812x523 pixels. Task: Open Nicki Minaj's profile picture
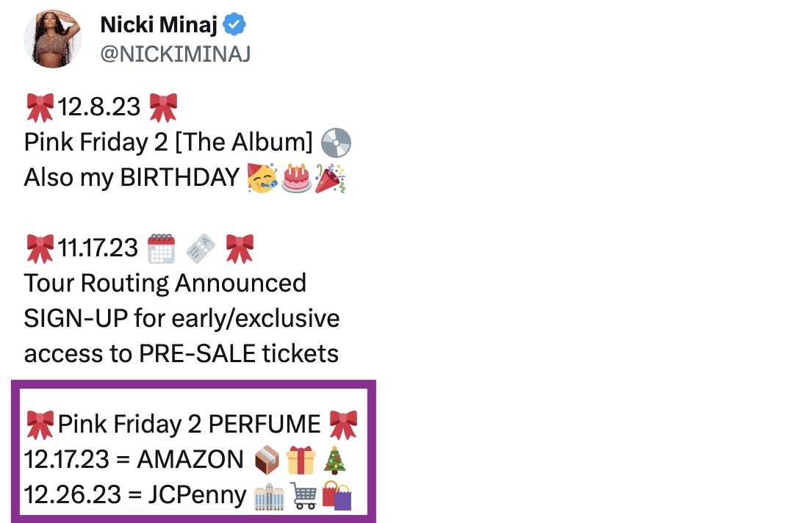(x=53, y=40)
